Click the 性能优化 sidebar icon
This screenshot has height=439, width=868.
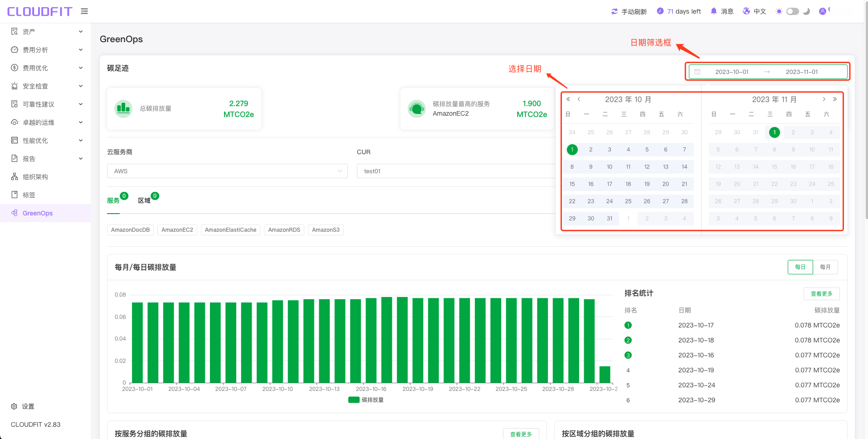(x=15, y=140)
